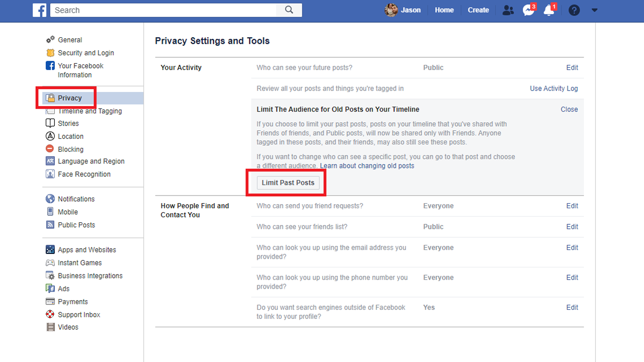Screen dimensions: 644x362
Task: Open Blocking settings label
Action: (71, 149)
